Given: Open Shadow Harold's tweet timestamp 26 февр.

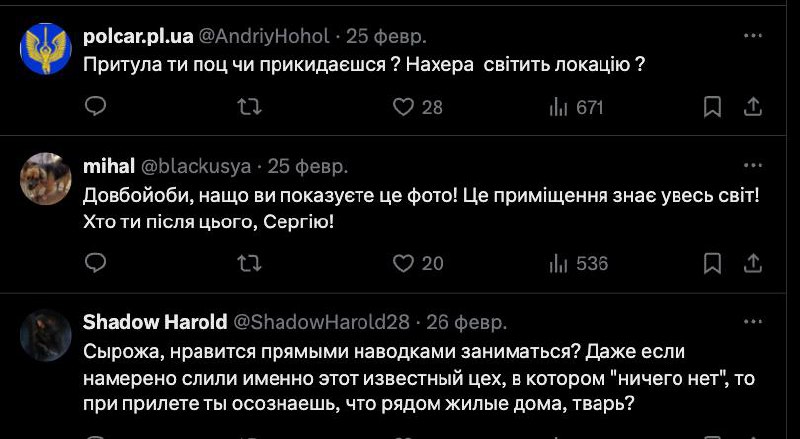Looking at the screenshot, I should click(467, 322).
